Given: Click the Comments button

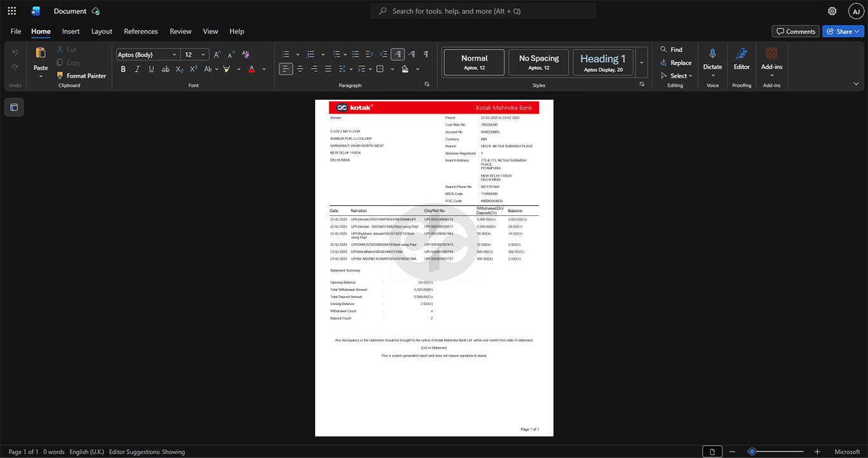Looking at the screenshot, I should click(x=796, y=31).
